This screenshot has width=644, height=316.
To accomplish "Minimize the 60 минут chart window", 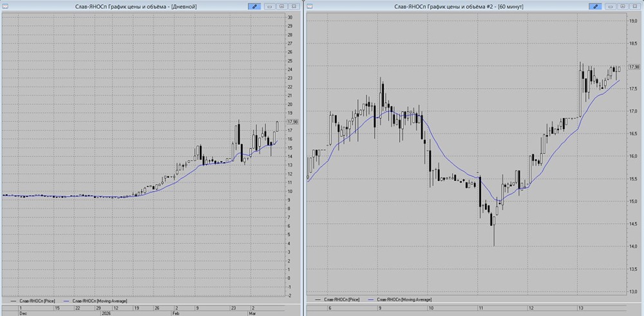I will coord(611,6).
